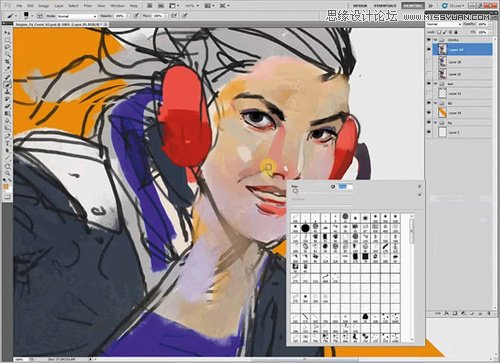Lock image pixels in Layers panel
This screenshot has height=363, width=500.
445,32
